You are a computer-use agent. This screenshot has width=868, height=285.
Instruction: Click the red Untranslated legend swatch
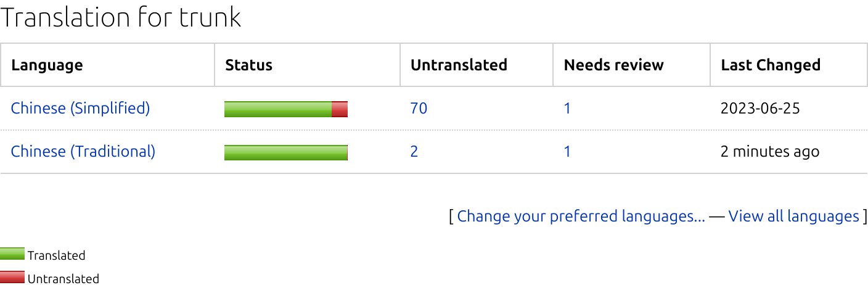pyautogui.click(x=12, y=278)
